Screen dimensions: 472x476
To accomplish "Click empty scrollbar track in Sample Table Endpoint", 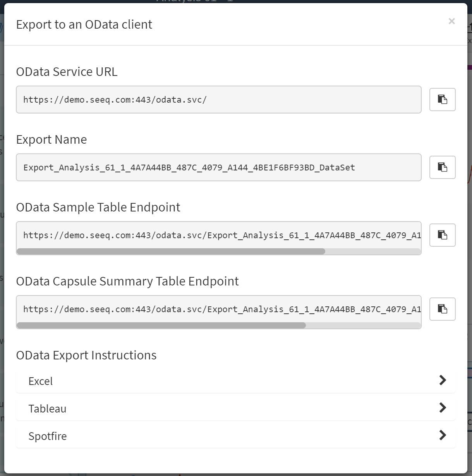I will click(x=372, y=251).
